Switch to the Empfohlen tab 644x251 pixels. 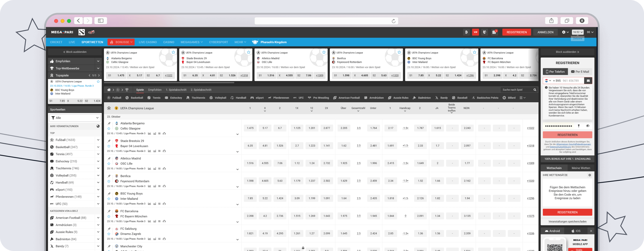[x=155, y=90]
